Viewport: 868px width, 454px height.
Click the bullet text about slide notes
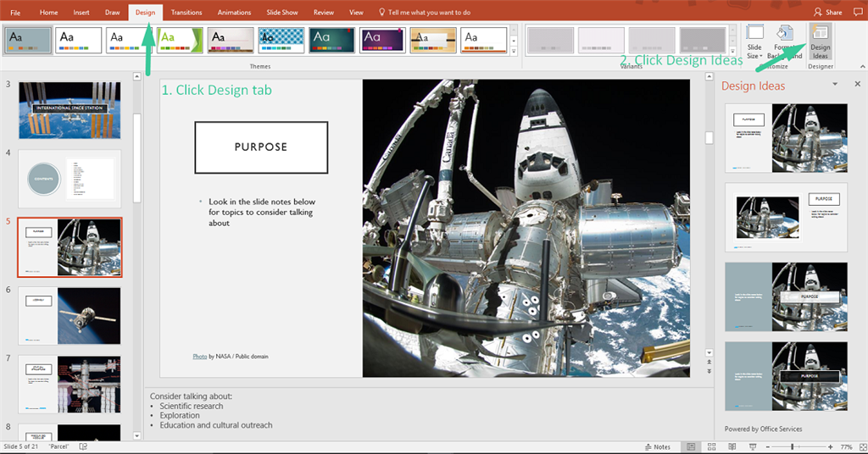pos(262,213)
